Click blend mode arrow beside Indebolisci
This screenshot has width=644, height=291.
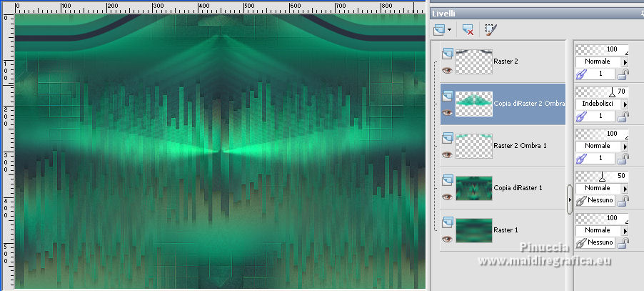[625, 104]
